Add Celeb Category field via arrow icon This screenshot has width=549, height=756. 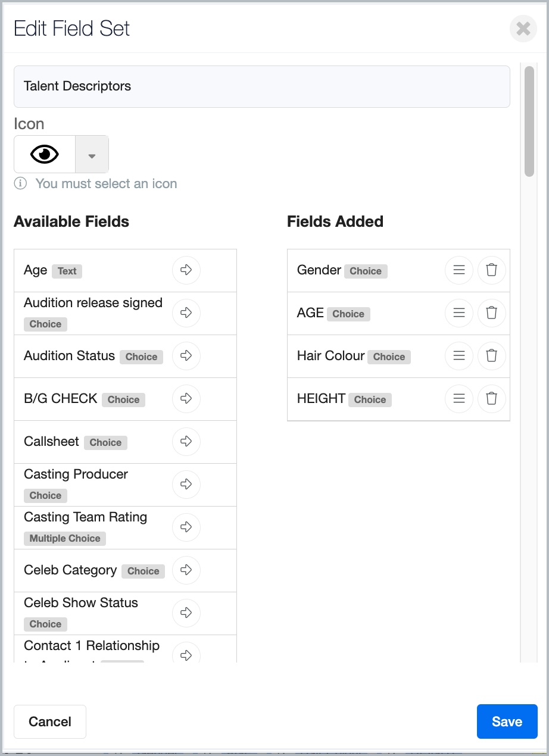tap(186, 570)
